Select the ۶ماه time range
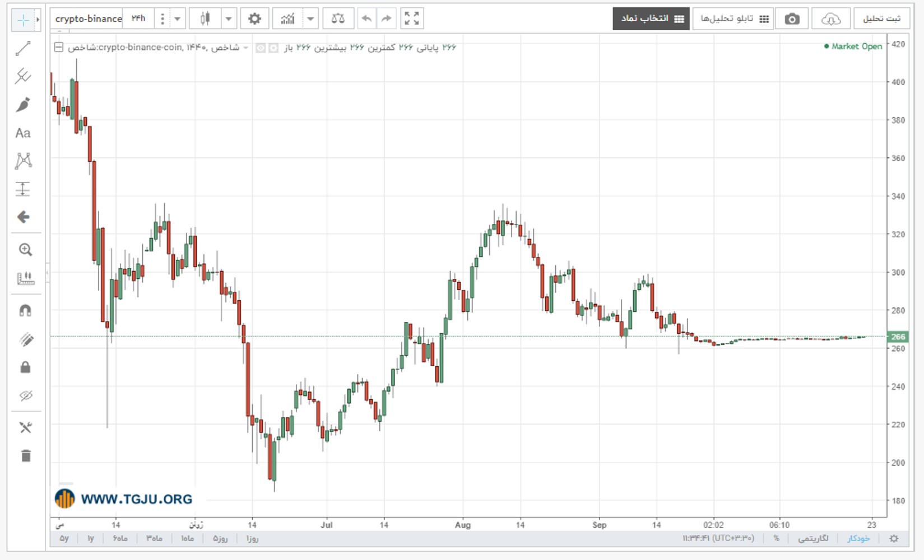Screen dimensions: 924x560 [120, 538]
